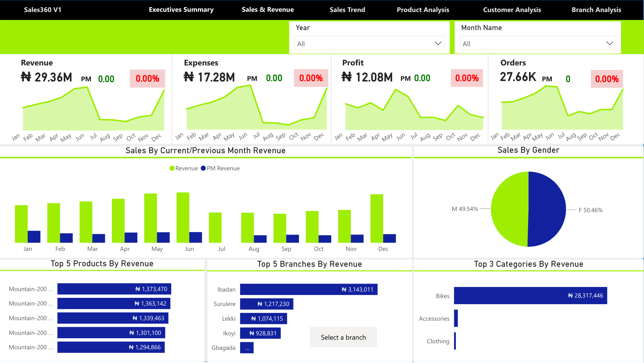Click the Revenue 0.00% change indicator

pos(147,79)
